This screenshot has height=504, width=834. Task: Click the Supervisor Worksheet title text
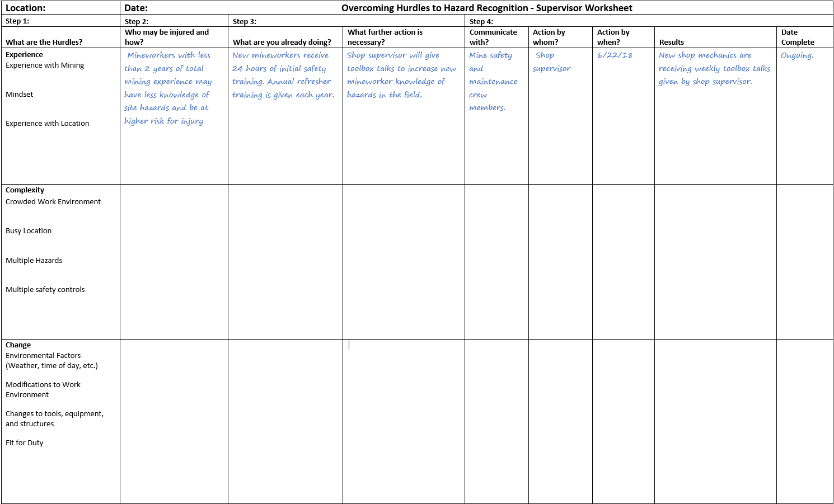tap(486, 8)
